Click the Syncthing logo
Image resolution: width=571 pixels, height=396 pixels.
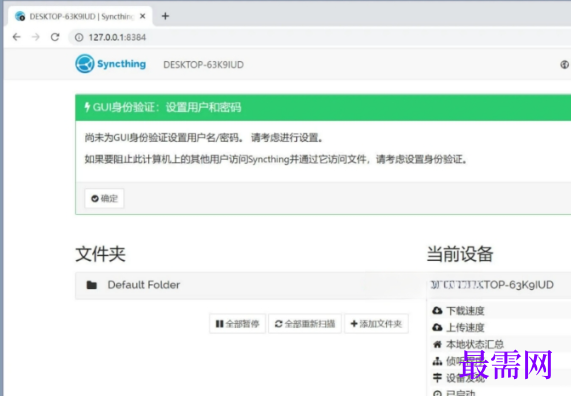click(x=111, y=64)
